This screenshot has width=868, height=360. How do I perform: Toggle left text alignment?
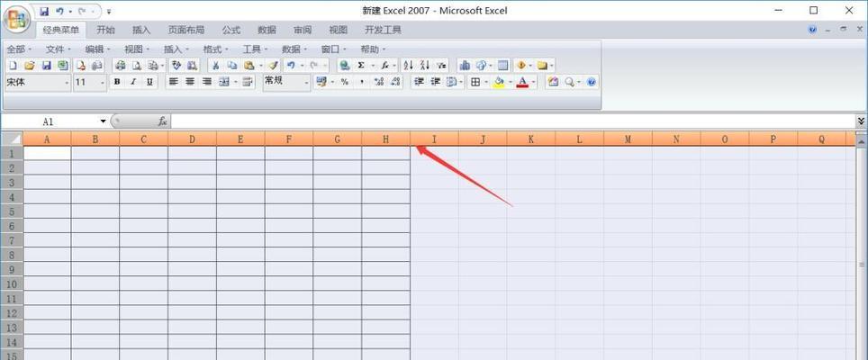(x=173, y=82)
